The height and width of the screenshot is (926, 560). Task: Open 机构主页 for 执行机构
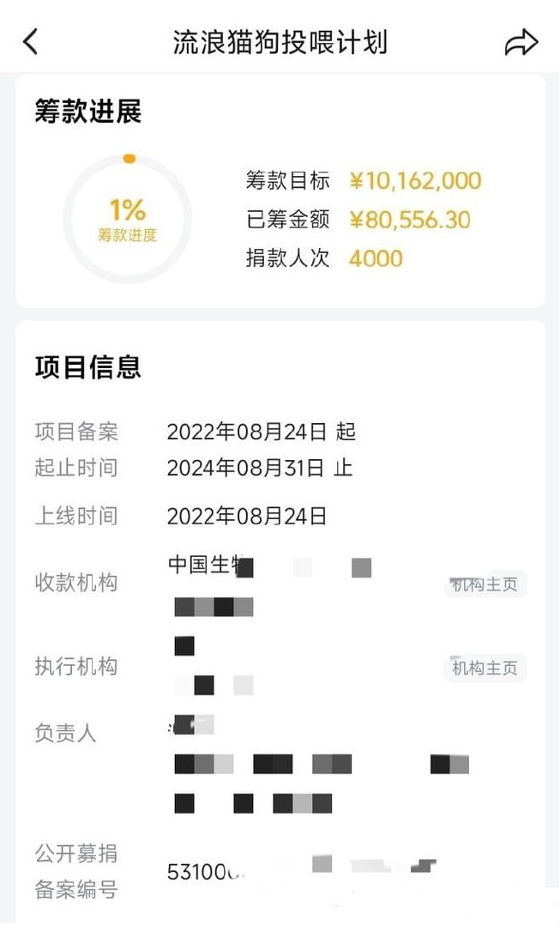pyautogui.click(x=485, y=668)
